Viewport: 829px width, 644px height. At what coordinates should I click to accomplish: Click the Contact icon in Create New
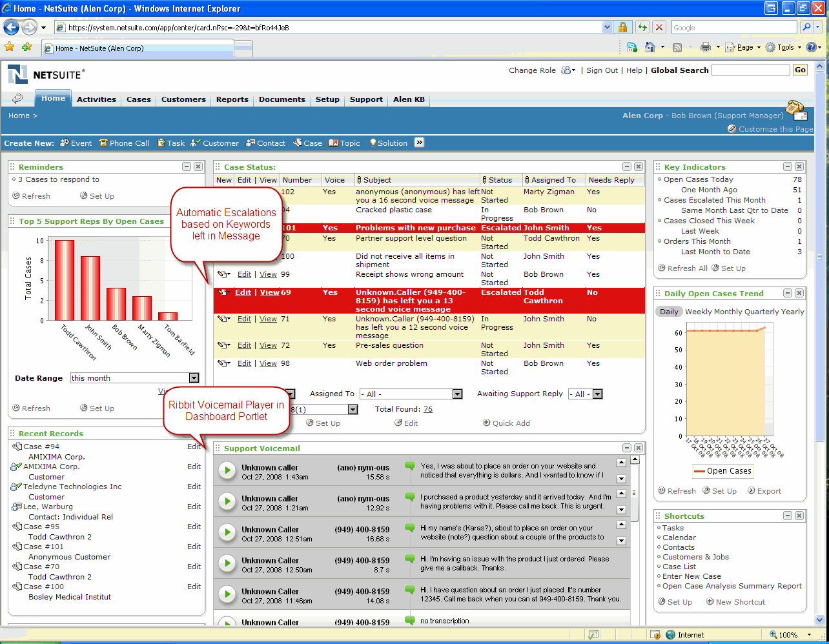tap(251, 143)
